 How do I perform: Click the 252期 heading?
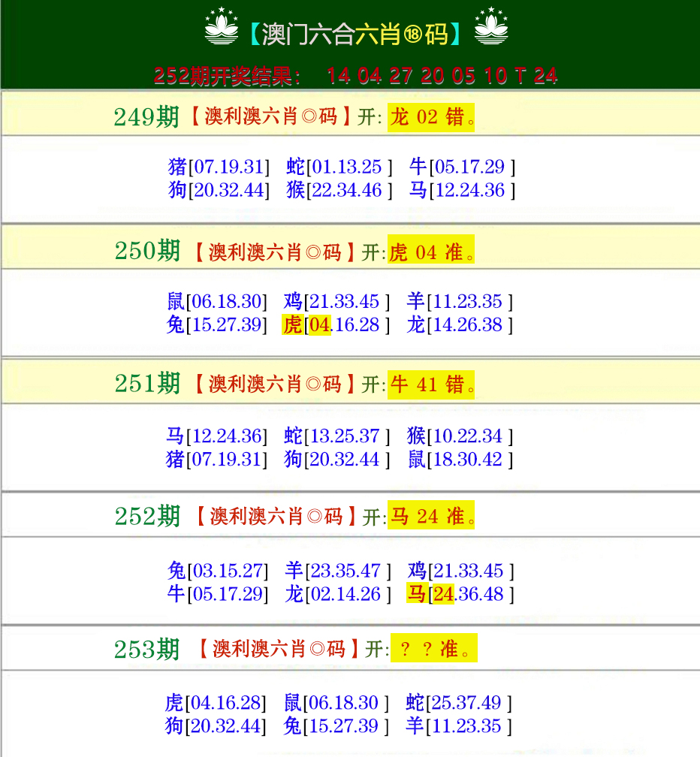(x=147, y=516)
